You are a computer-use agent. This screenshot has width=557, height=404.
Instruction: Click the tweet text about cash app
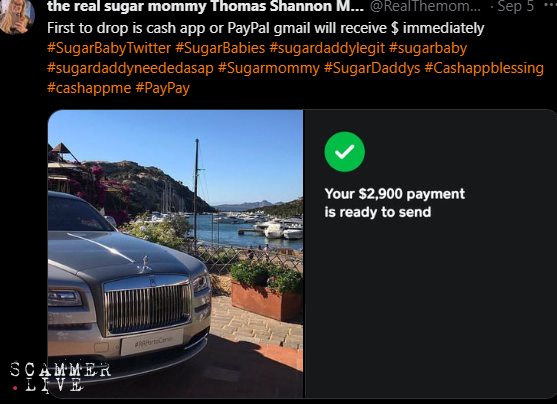pyautogui.click(x=265, y=28)
